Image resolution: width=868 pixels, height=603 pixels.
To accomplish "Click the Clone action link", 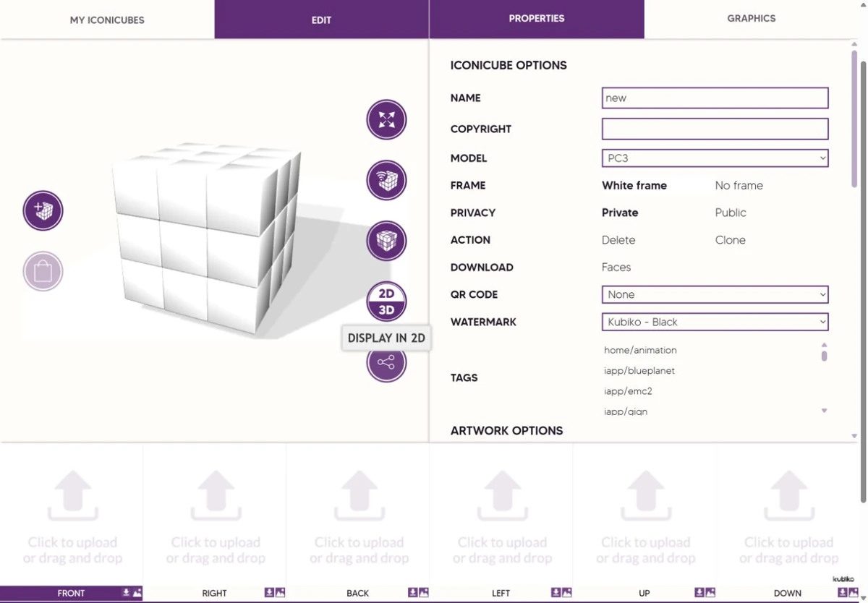I will click(731, 240).
